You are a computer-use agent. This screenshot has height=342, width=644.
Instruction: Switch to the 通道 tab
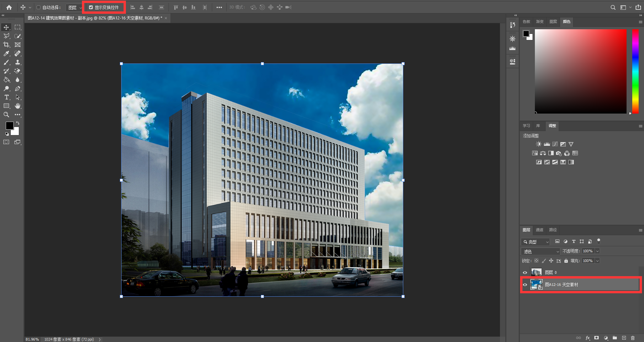539,230
